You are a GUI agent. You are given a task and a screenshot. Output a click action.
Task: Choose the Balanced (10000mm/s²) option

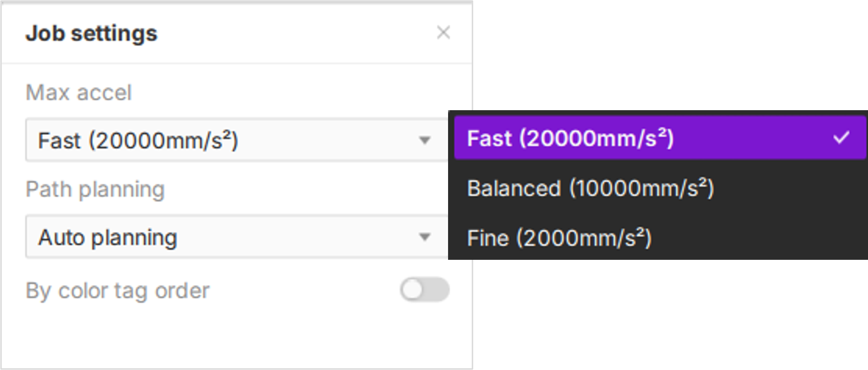(x=590, y=188)
